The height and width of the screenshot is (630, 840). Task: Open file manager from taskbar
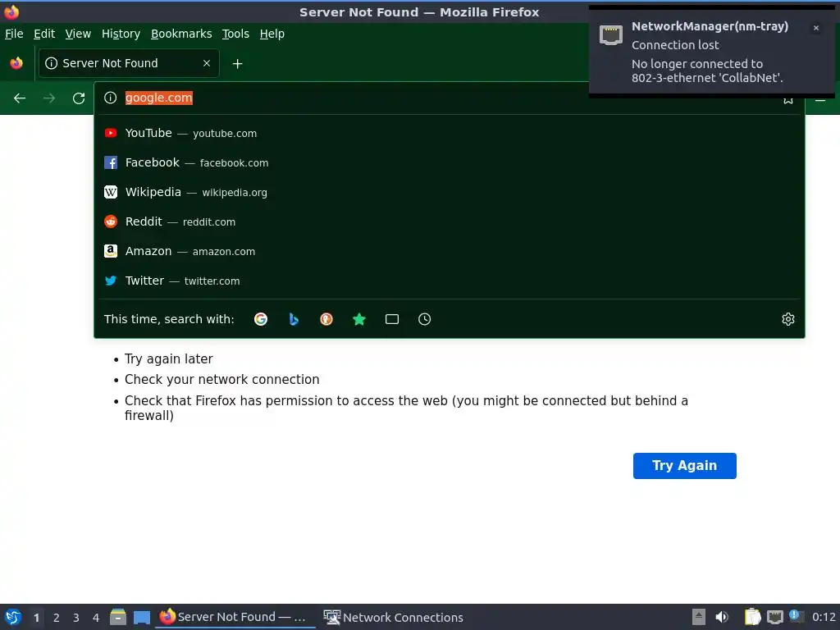[118, 617]
